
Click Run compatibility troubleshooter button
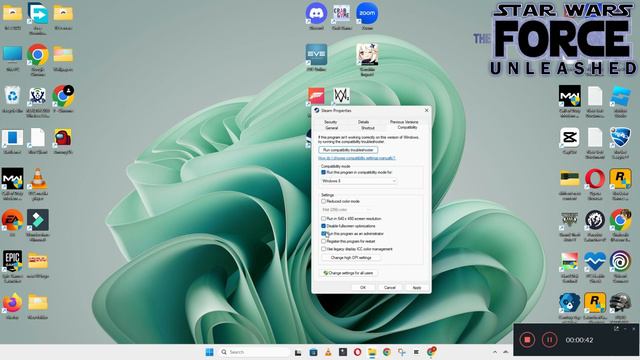coord(348,150)
